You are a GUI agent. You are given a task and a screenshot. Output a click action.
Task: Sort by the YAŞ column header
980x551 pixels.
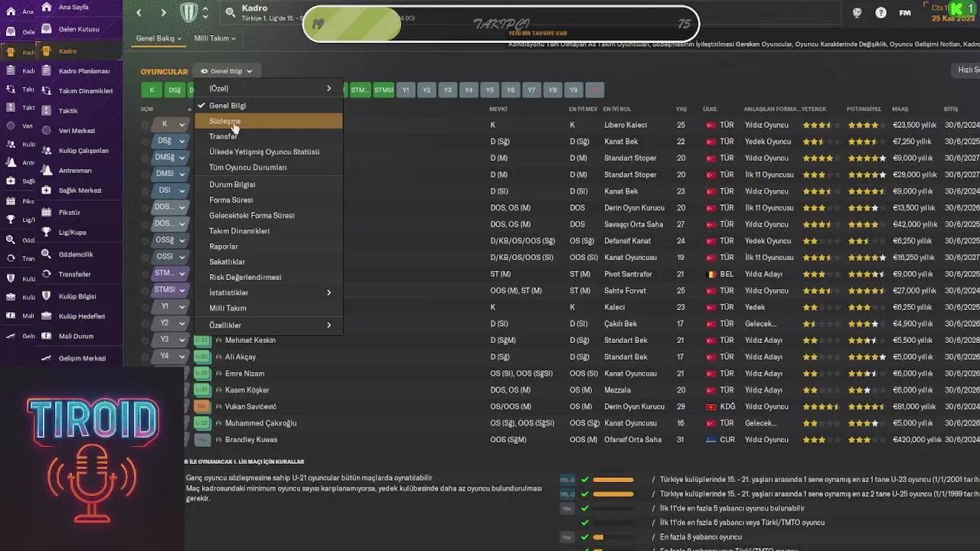tap(681, 109)
